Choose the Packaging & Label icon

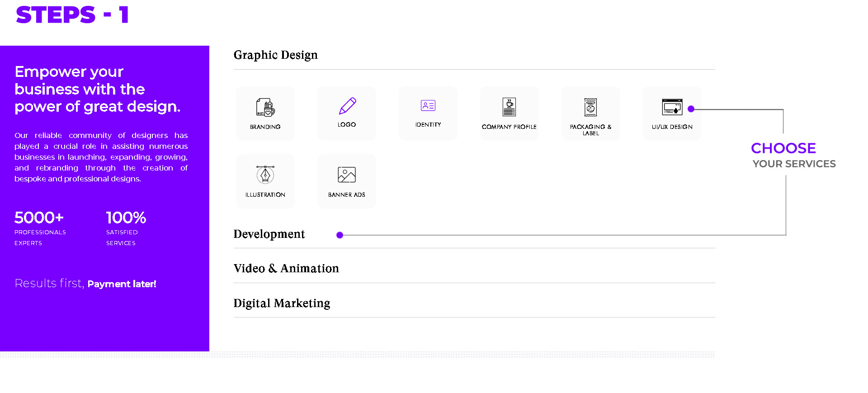(590, 108)
